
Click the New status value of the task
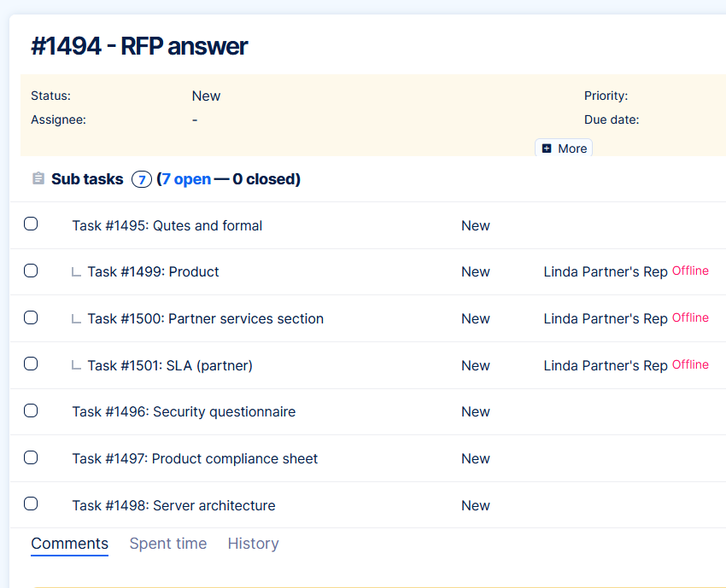coord(206,96)
